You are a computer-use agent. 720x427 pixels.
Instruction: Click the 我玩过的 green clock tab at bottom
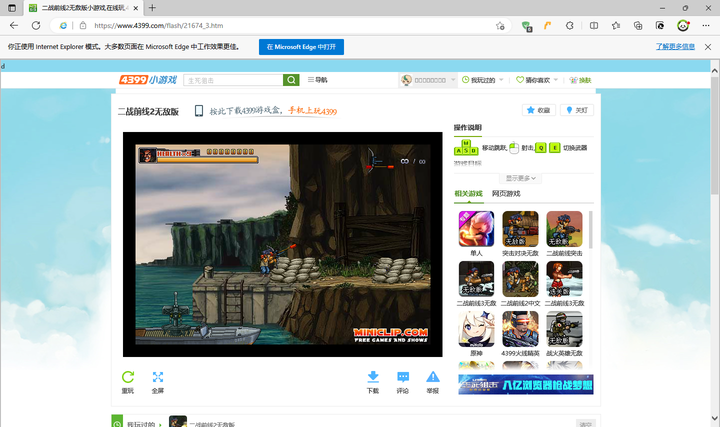(x=117, y=422)
